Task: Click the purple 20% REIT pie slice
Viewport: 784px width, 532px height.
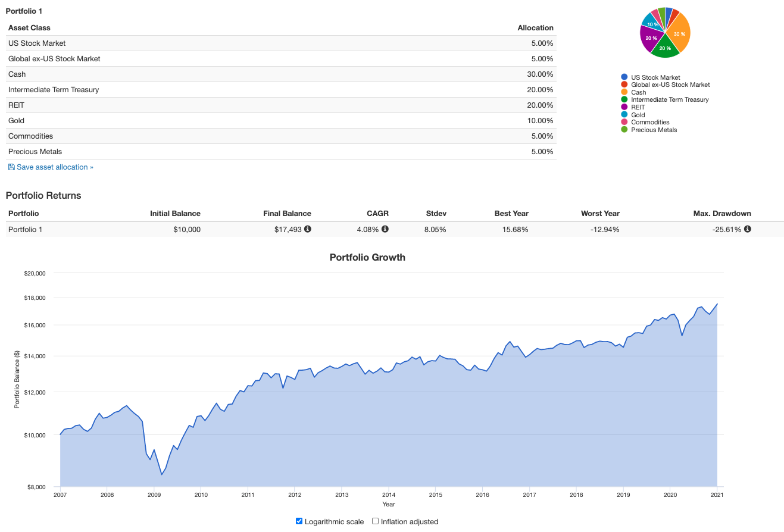Action: 650,38
